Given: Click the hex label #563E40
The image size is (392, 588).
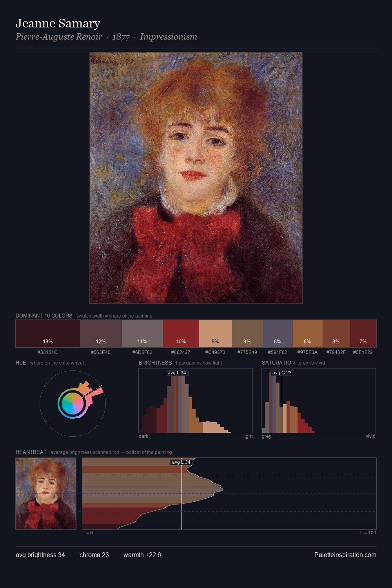Looking at the screenshot, I should point(101,352).
